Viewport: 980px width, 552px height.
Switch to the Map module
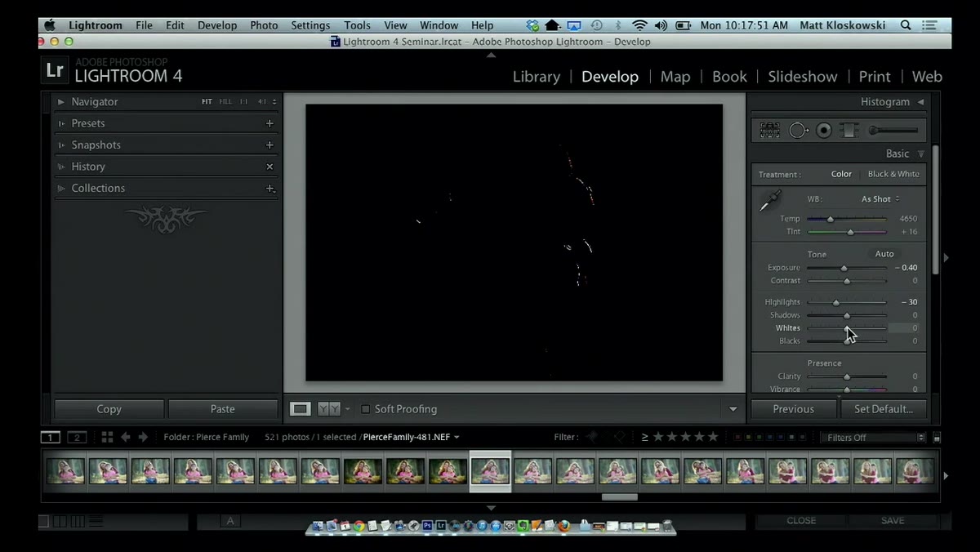tap(675, 76)
